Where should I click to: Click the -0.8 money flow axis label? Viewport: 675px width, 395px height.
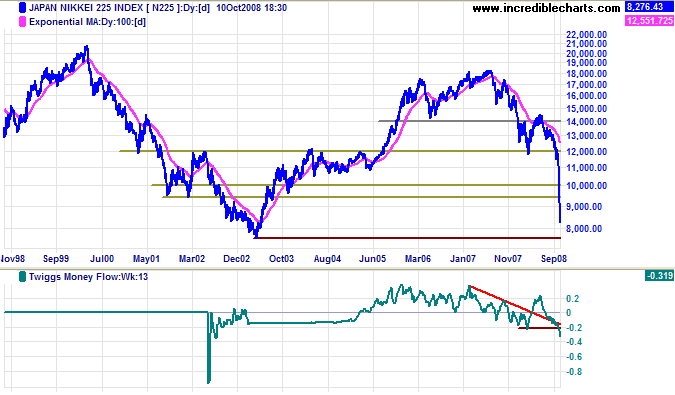pyautogui.click(x=573, y=372)
